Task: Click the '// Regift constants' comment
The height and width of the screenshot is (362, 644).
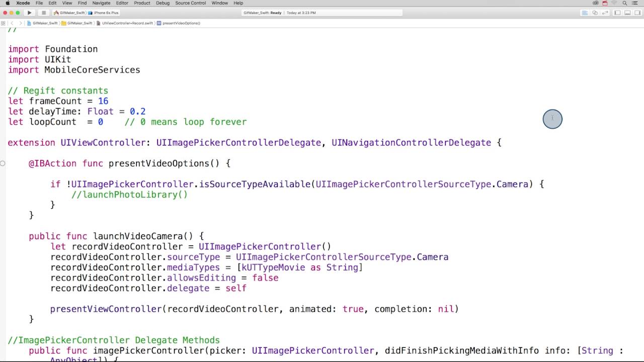Action: coord(58,90)
